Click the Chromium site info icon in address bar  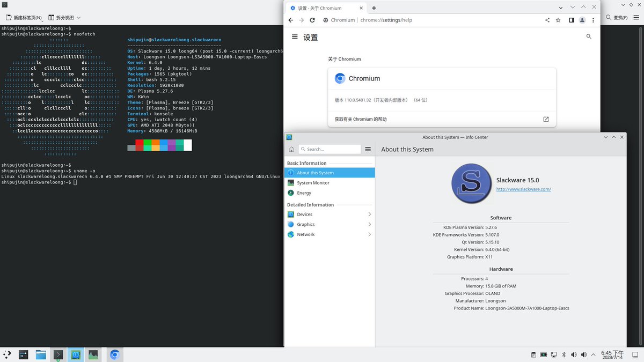point(326,20)
